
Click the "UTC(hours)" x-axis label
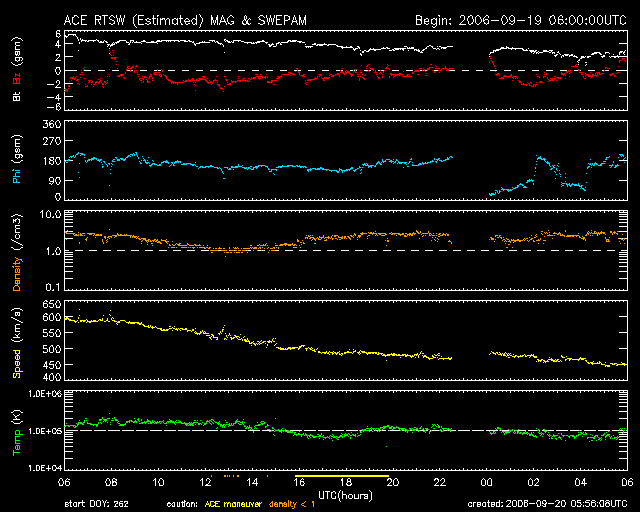pos(345,496)
